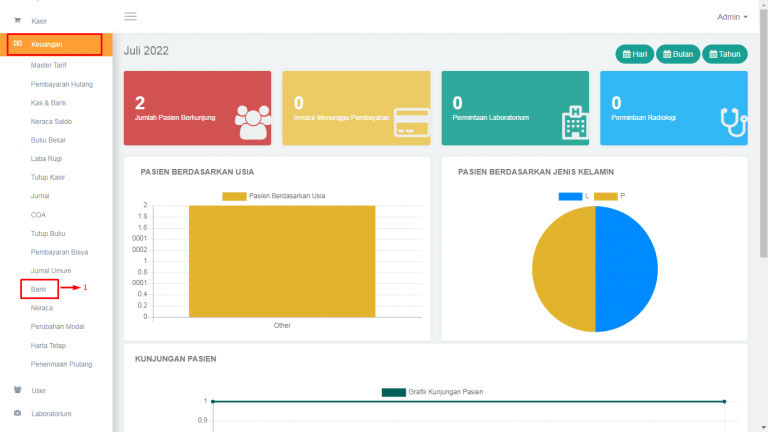Filter dashboard by Hari
This screenshot has width=768, height=432.
pyautogui.click(x=635, y=54)
